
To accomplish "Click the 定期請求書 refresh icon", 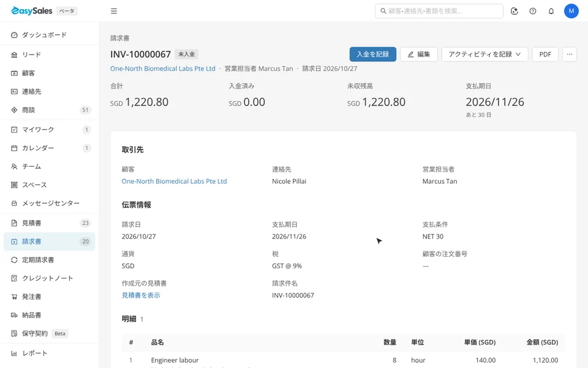I will point(14,260).
